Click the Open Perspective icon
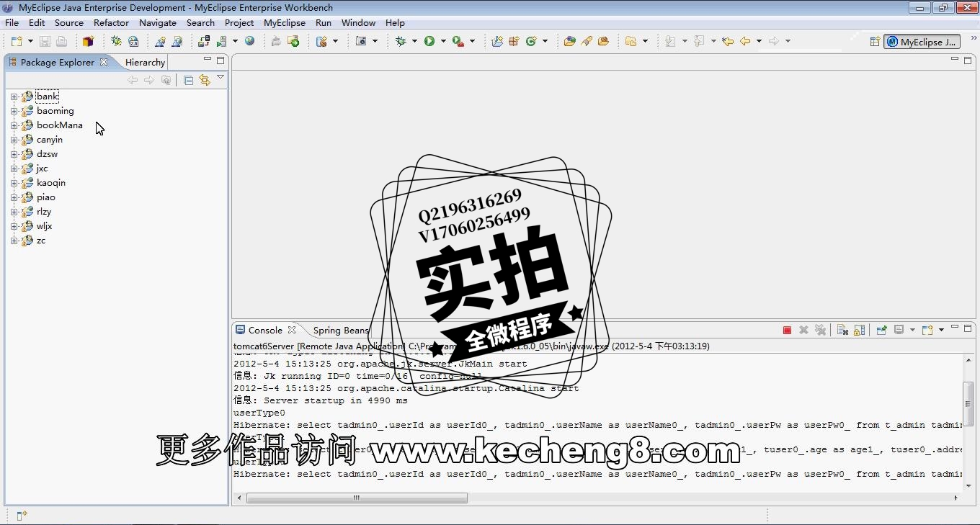The width and height of the screenshot is (980, 525). [875, 42]
